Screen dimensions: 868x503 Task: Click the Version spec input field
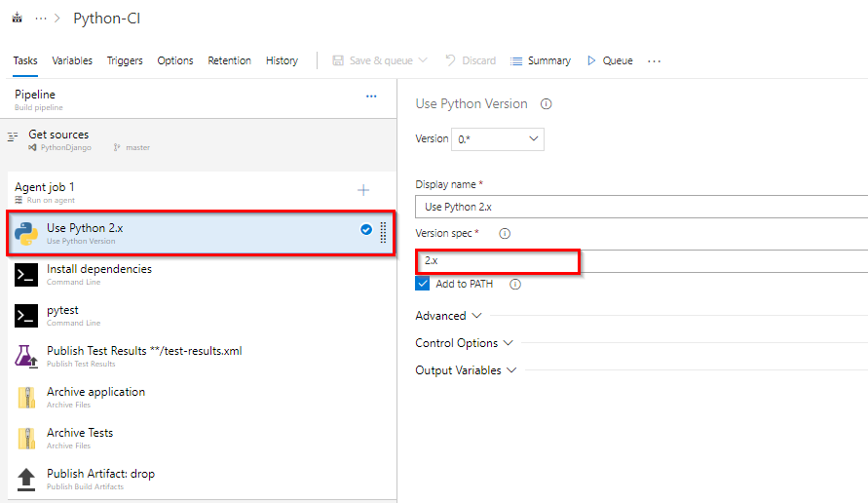tap(642, 261)
